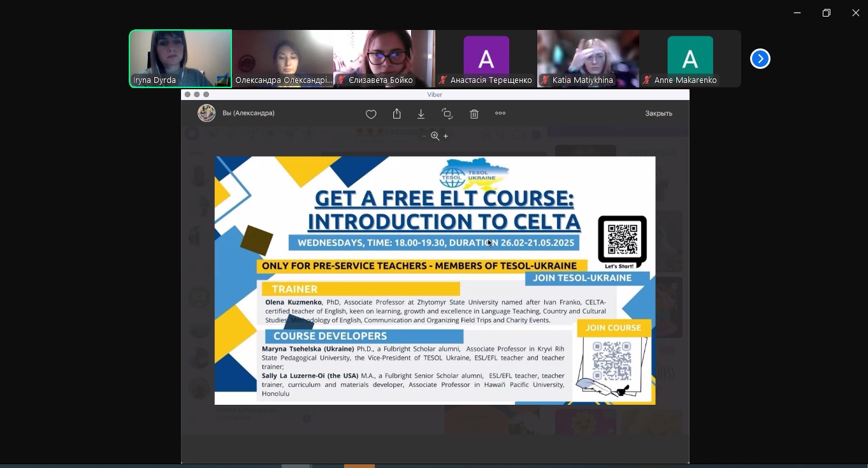Click the muted mic icon on Anne Makarenko
Image resolution: width=868 pixels, height=468 pixels.
point(647,80)
